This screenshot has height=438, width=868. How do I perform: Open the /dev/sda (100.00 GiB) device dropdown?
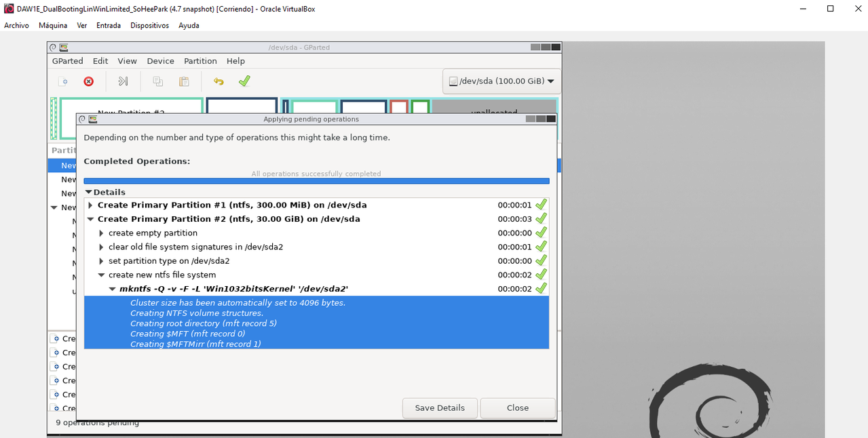coord(502,81)
